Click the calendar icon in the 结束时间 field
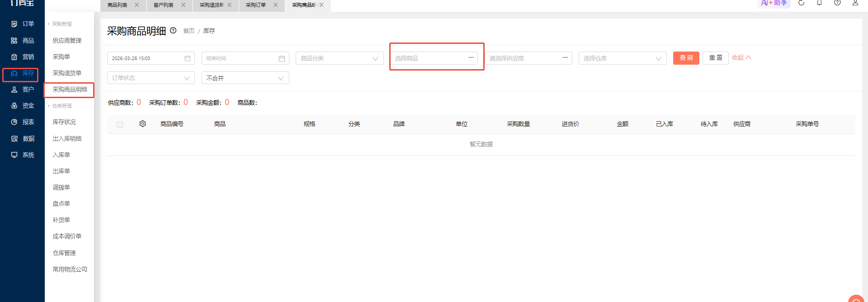The image size is (868, 302). [282, 58]
